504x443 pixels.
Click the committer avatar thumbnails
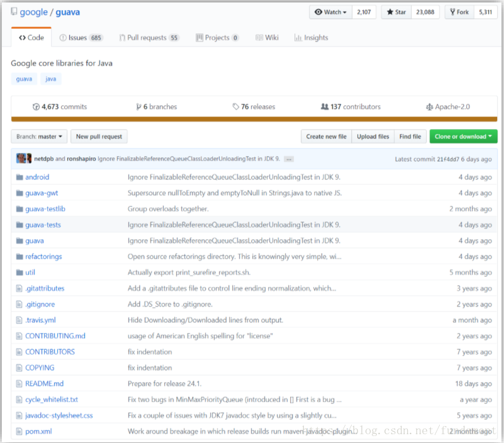coord(24,159)
